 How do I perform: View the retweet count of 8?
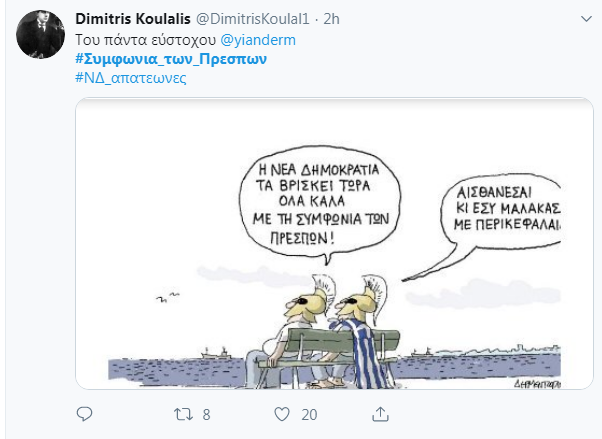point(206,415)
